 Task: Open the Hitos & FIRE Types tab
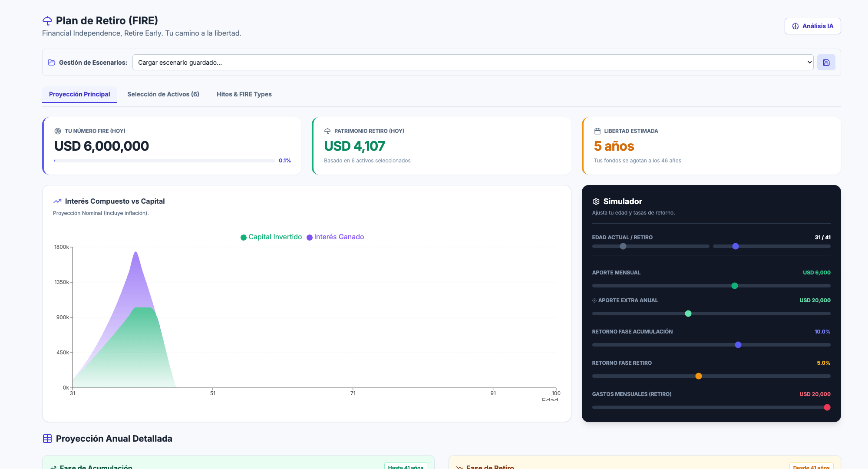point(244,94)
